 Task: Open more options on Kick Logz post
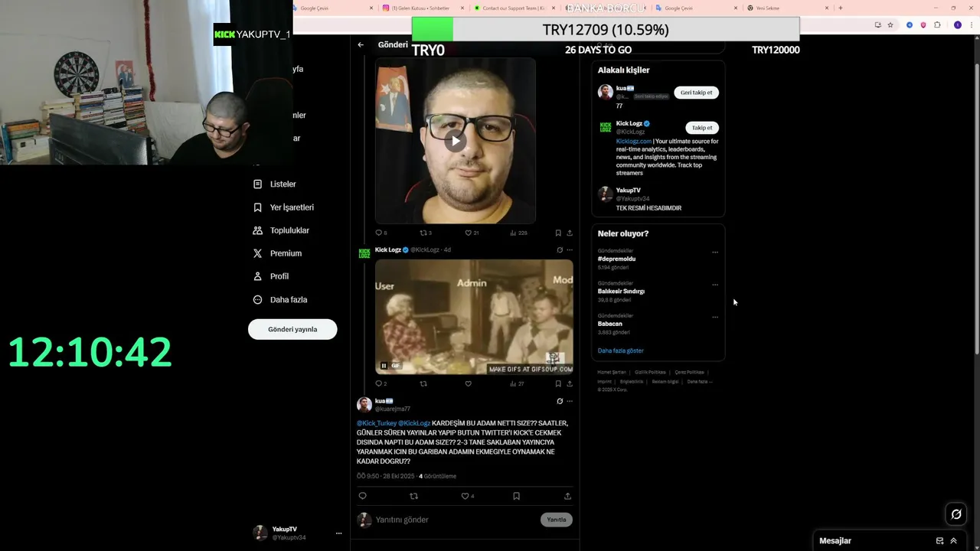coord(569,249)
